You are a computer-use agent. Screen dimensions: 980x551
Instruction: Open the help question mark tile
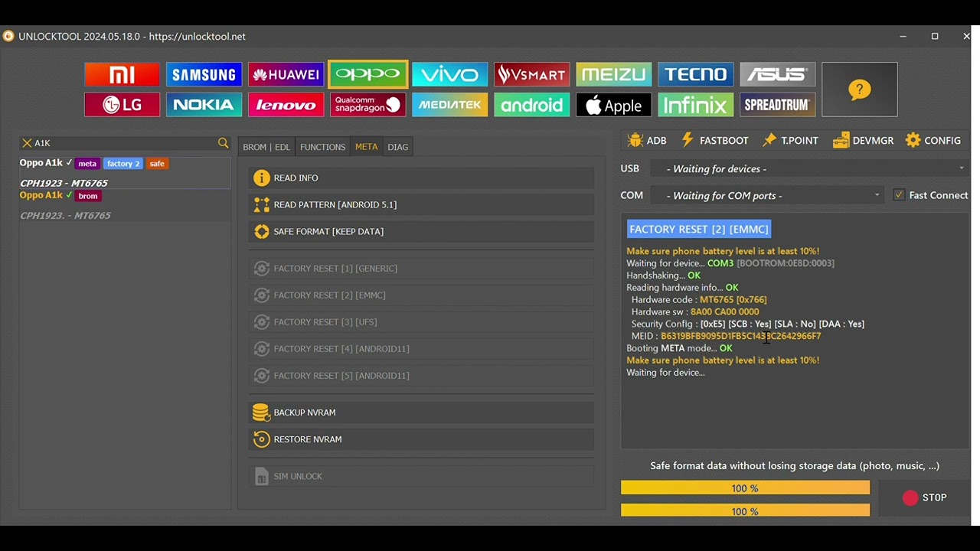[x=859, y=90]
